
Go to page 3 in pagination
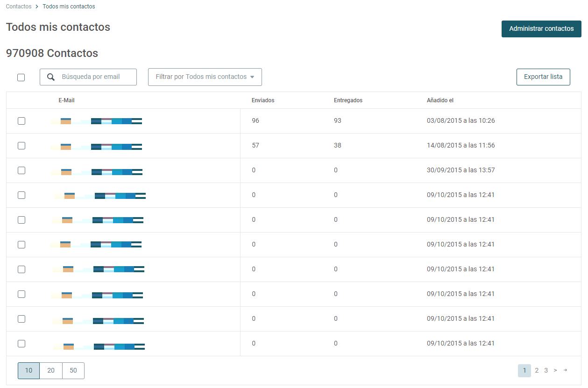point(546,371)
